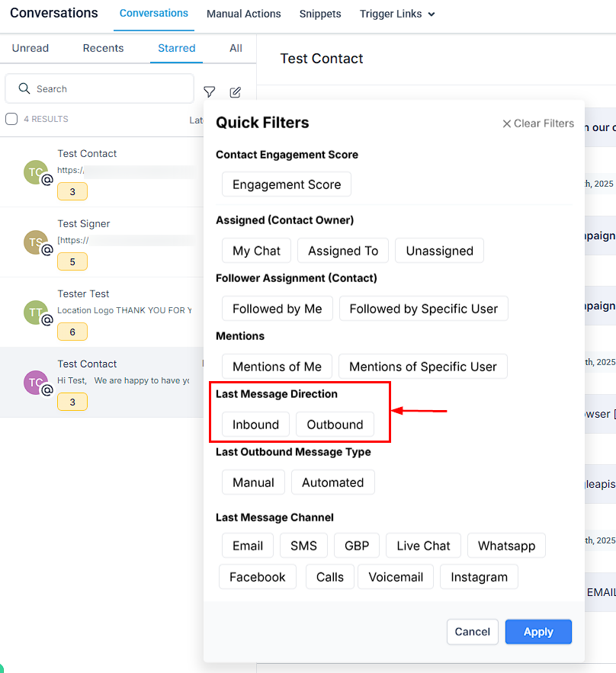This screenshot has height=673, width=616.
Task: Tick the select-all results checkbox
Action: click(x=11, y=119)
